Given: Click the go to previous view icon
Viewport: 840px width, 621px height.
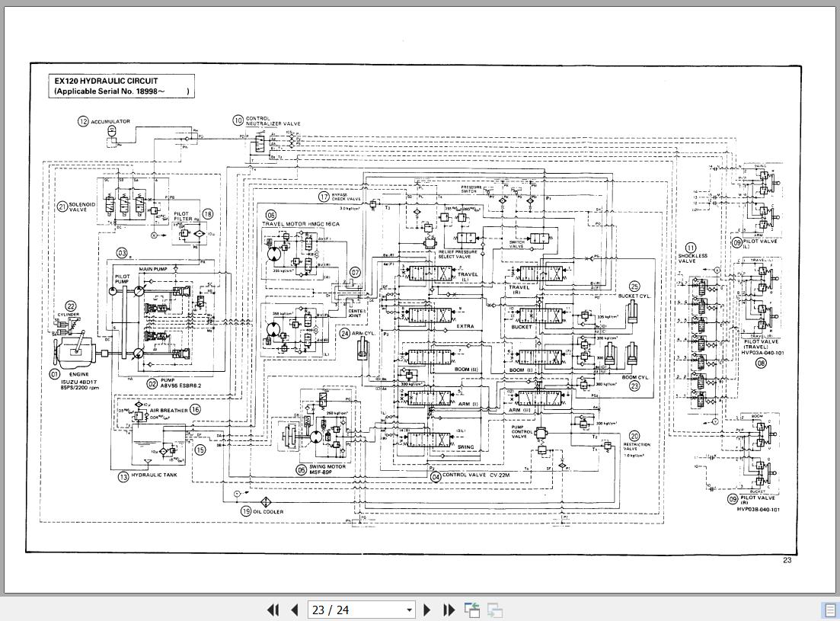Looking at the screenshot, I should pos(472,610).
